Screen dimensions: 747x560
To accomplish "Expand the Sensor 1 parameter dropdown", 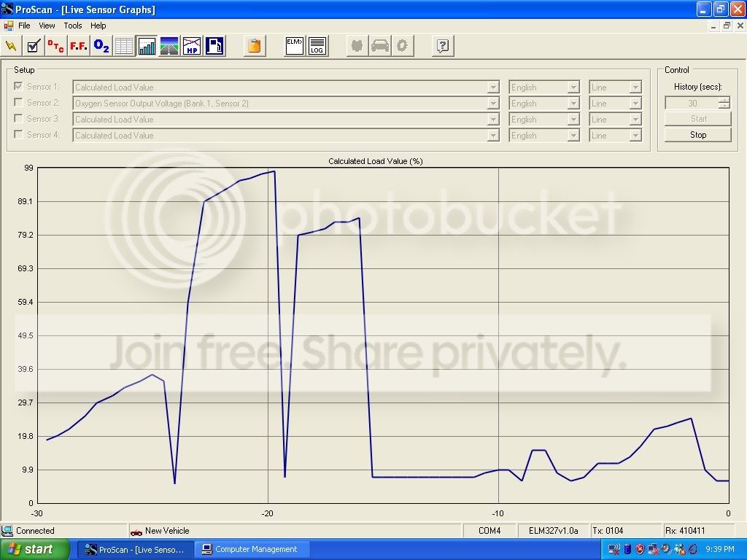I will [494, 87].
